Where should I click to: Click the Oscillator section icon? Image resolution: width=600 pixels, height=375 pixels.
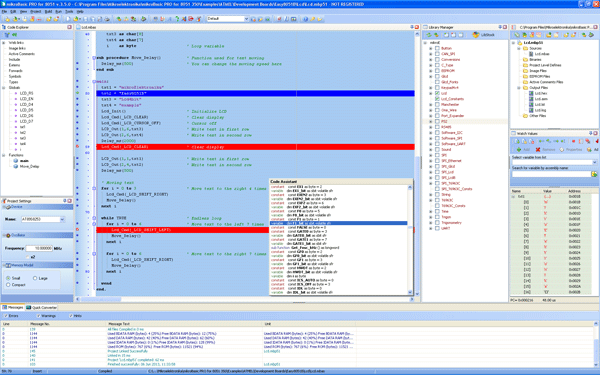click(x=8, y=235)
